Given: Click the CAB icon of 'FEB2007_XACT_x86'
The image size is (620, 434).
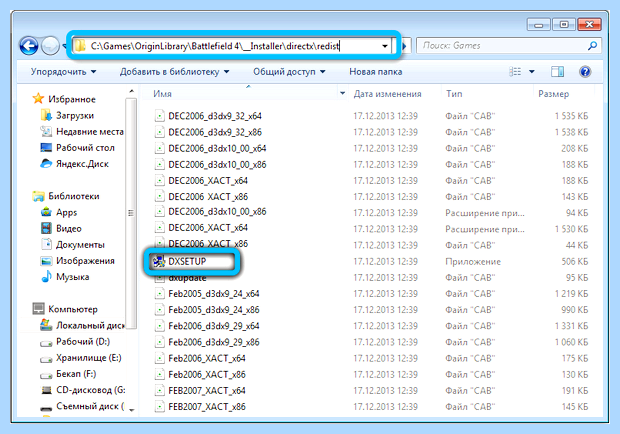Looking at the screenshot, I should (159, 407).
